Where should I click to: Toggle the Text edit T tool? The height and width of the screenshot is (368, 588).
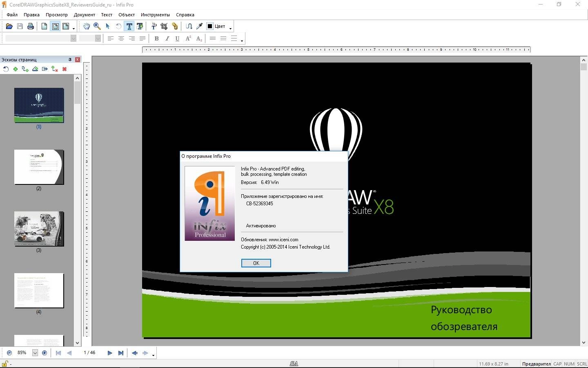[x=129, y=26]
